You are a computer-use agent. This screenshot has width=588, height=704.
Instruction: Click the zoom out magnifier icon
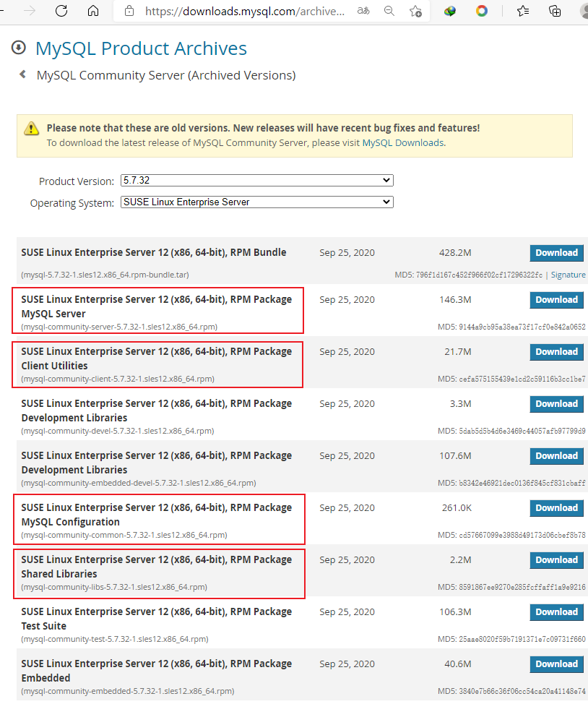389,11
